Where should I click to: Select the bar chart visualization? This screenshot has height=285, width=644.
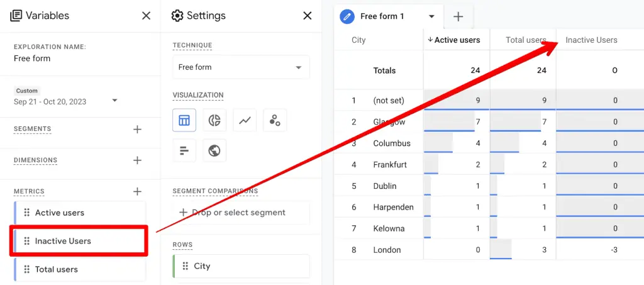pyautogui.click(x=184, y=151)
